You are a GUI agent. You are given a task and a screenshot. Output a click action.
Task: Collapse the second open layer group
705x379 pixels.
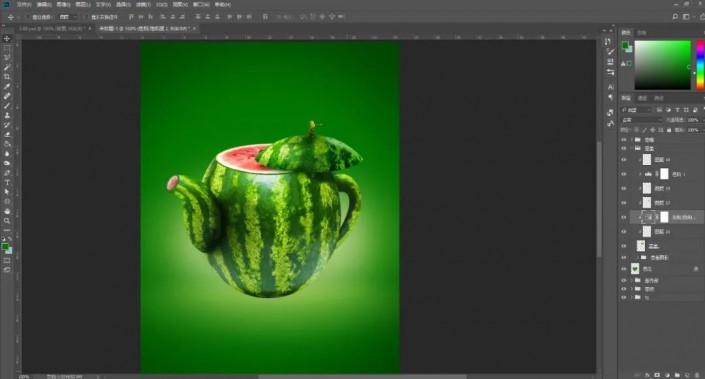632,148
